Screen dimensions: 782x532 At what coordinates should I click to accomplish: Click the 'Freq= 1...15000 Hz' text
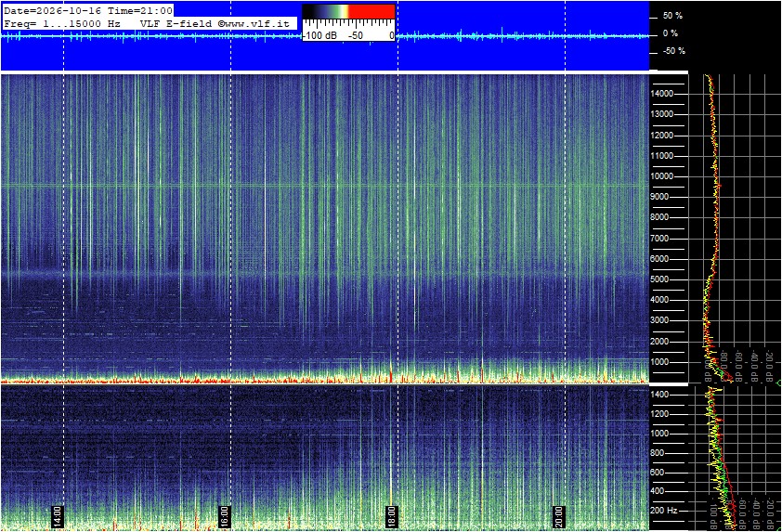[x=62, y=23]
